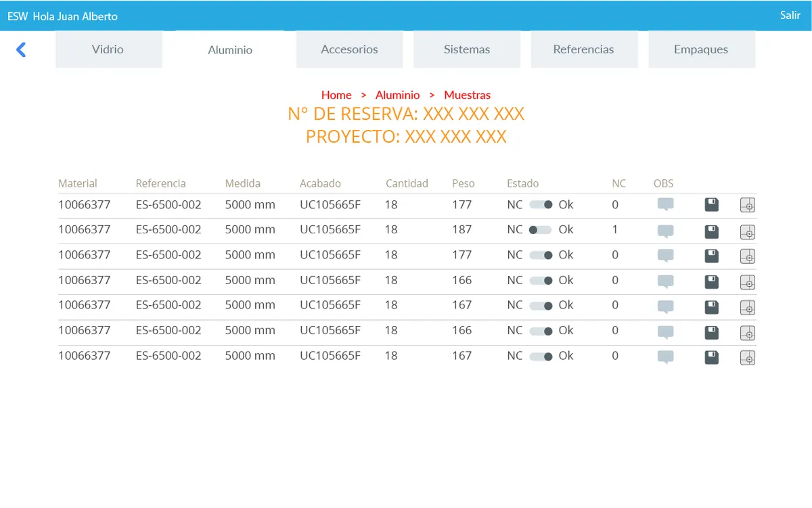Image resolution: width=812 pixels, height=508 pixels.
Task: Open the observation comment icon in the first row
Action: (x=666, y=205)
